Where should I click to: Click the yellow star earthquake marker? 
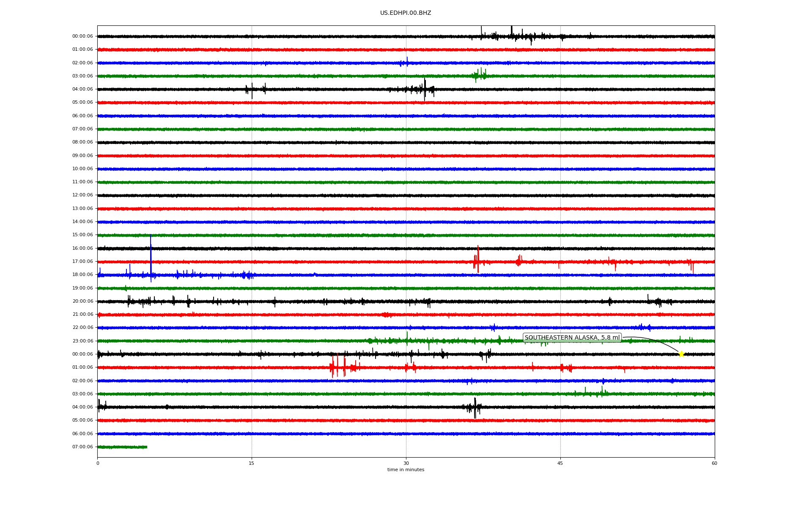point(681,354)
